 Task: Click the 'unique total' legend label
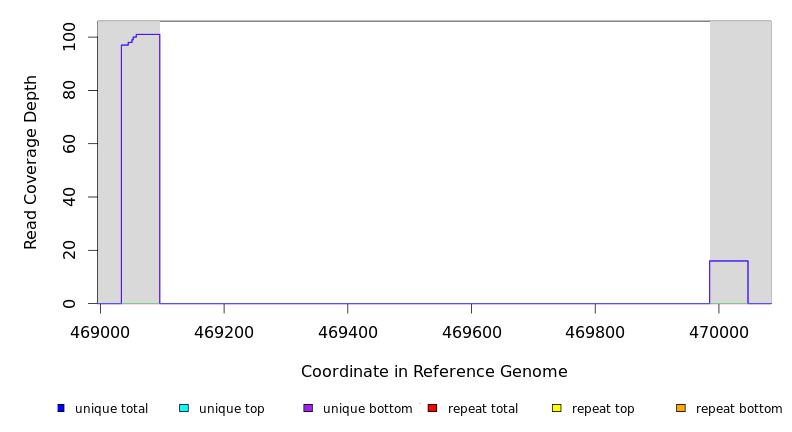tap(111, 409)
